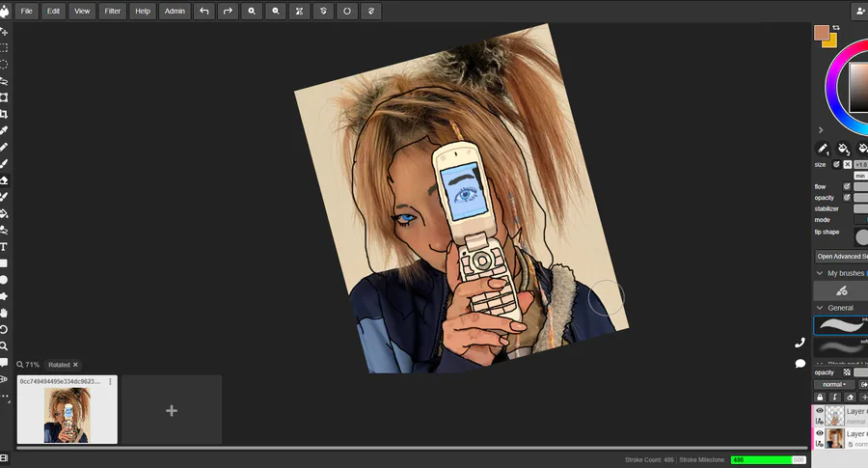868x468 pixels.
Task: Open the more tools ellipsis in left toolbar
Action: pyautogui.click(x=4, y=397)
